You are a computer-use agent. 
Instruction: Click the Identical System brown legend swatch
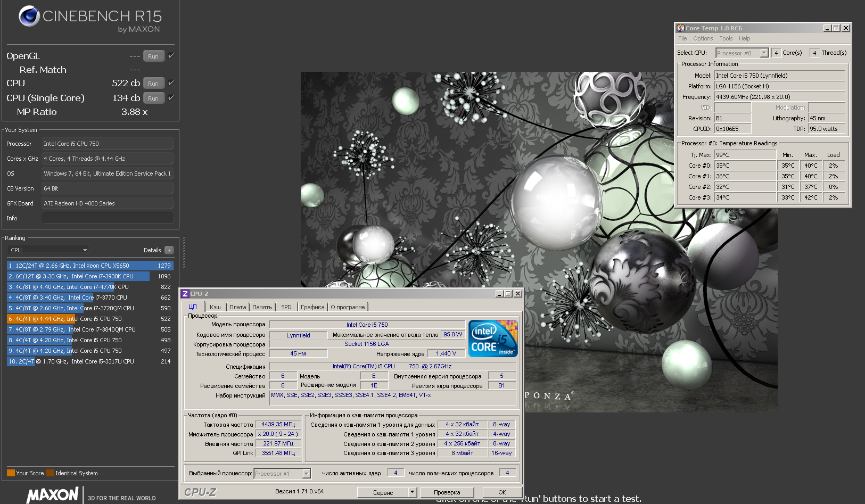(x=50, y=473)
